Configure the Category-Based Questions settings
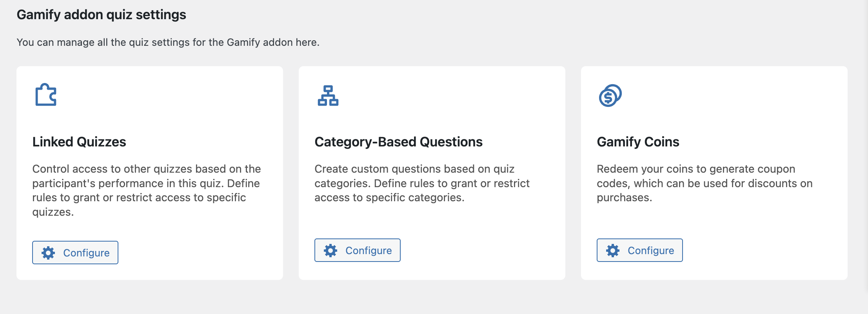 click(358, 250)
